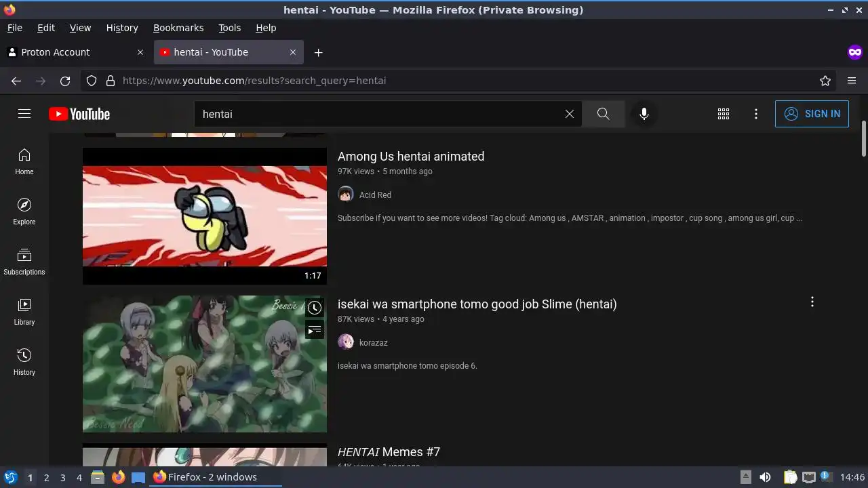The width and height of the screenshot is (868, 488).
Task: Visit the Acid Red channel name
Action: [x=375, y=195]
